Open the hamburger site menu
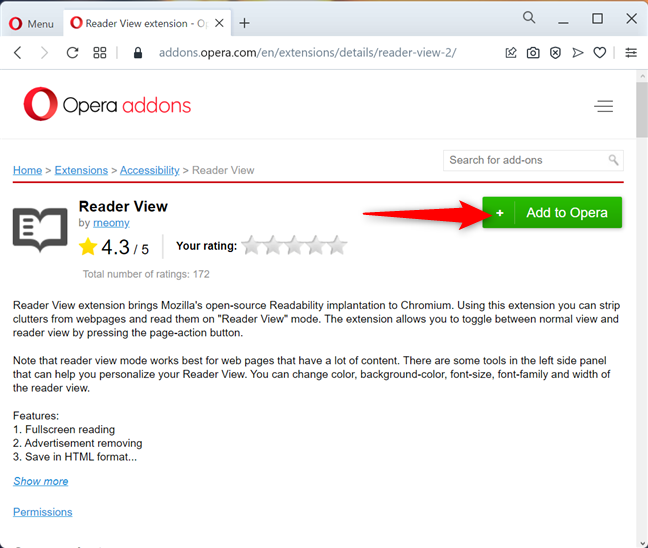Screen dimensions: 648x548 [x=603, y=106]
